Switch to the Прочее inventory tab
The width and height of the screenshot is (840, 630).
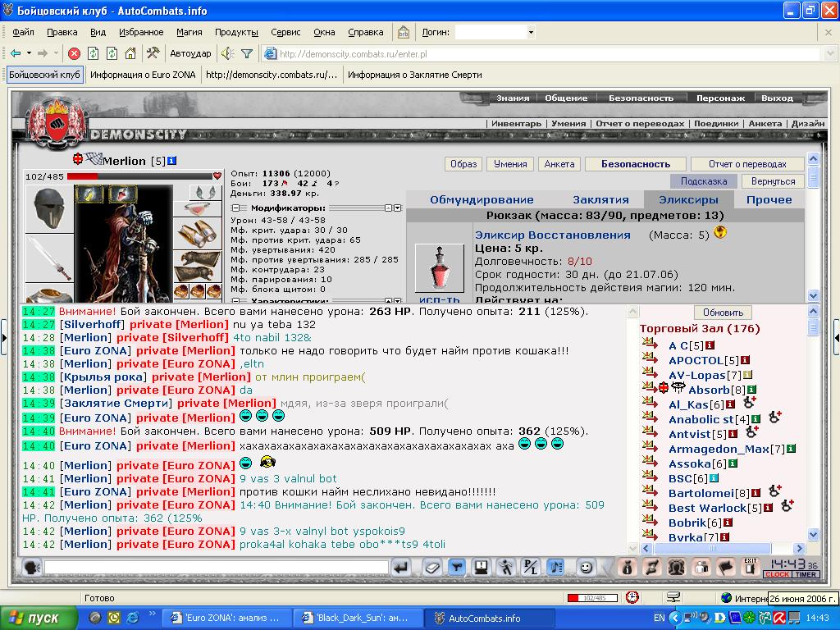point(769,200)
